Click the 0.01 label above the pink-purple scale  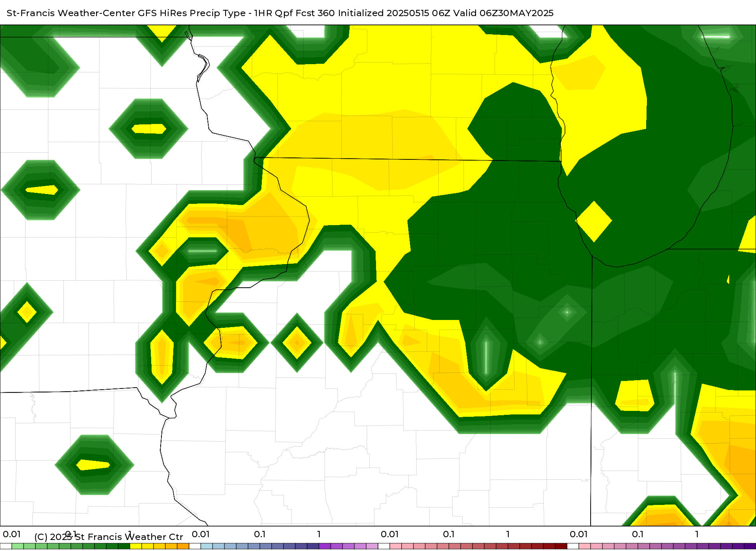[x=579, y=534]
